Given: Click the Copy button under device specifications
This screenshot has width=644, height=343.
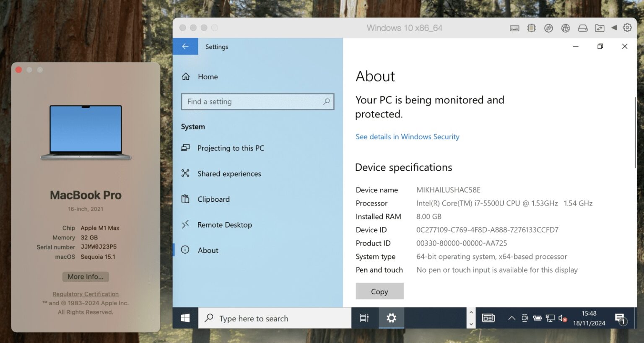Looking at the screenshot, I should coord(379,291).
